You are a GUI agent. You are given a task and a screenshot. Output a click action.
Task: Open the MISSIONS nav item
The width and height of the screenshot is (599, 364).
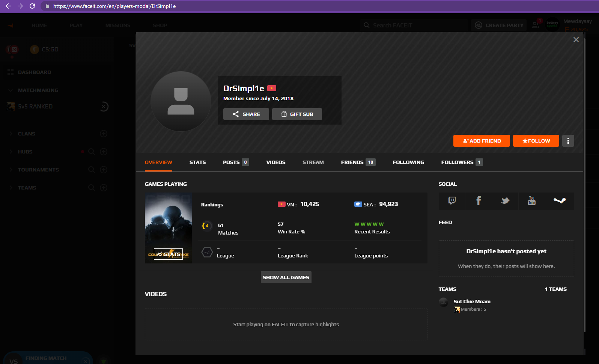pyautogui.click(x=118, y=25)
